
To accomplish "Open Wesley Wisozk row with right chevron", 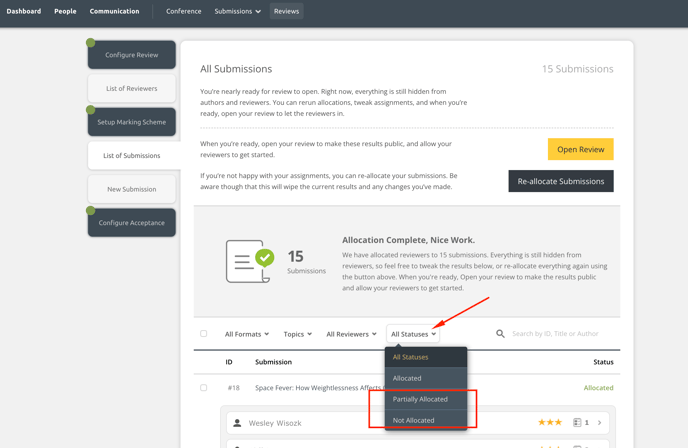I will pos(600,423).
